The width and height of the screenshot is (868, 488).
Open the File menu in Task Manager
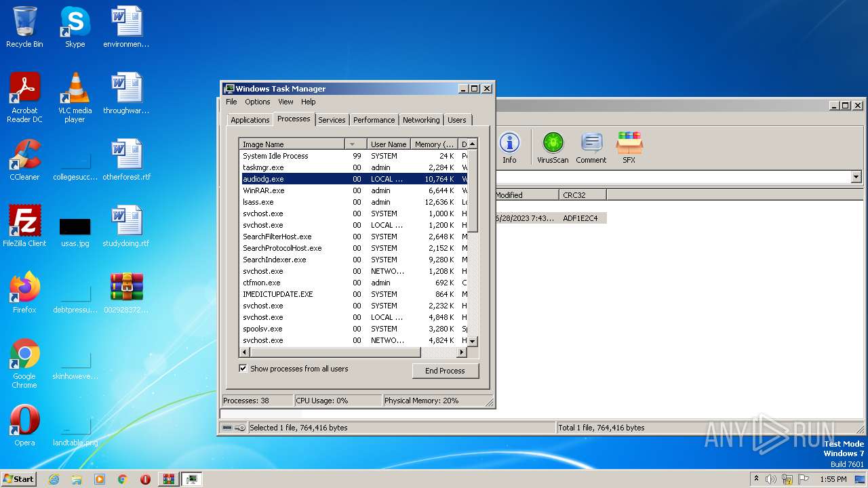[x=231, y=102]
